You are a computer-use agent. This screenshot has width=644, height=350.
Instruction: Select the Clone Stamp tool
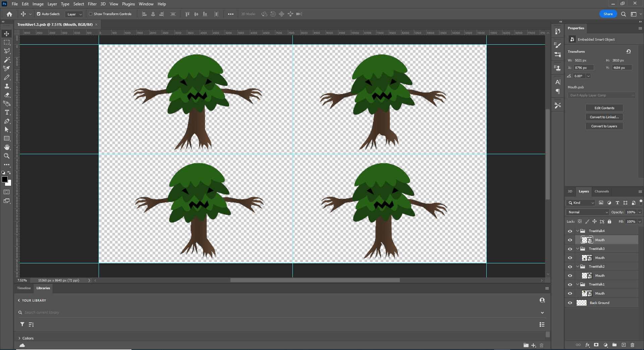click(x=7, y=86)
